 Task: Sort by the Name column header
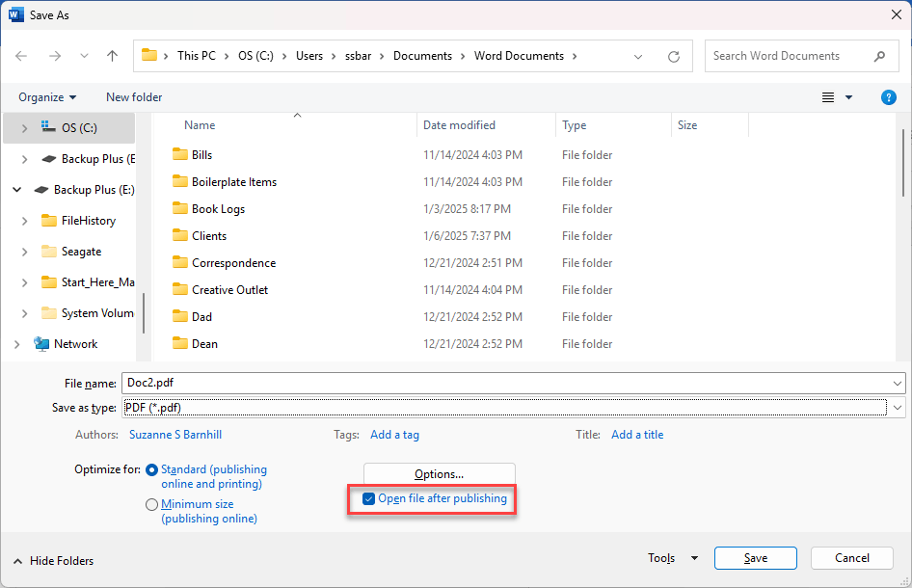tap(200, 125)
